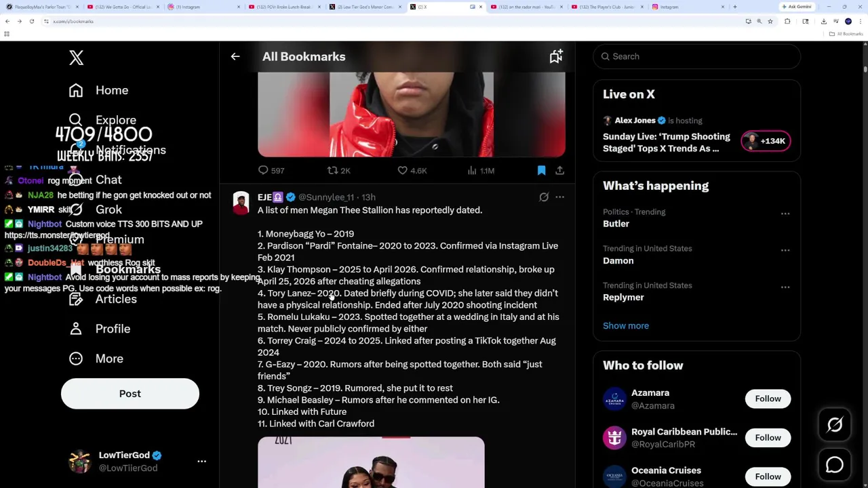Open the couple photo in EJE's post
The height and width of the screenshot is (488, 868).
tap(371, 462)
